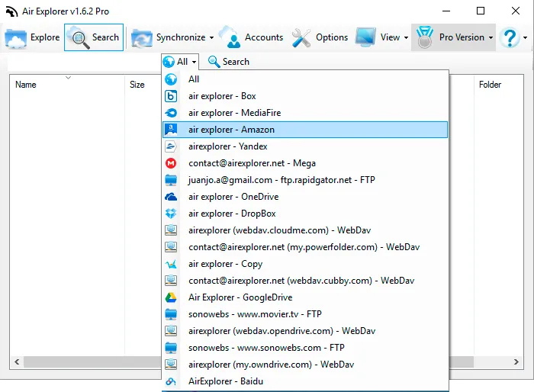Screen dimensions: 534x392
Task: Choose airexplorer - Yandex
Action: click(305, 146)
